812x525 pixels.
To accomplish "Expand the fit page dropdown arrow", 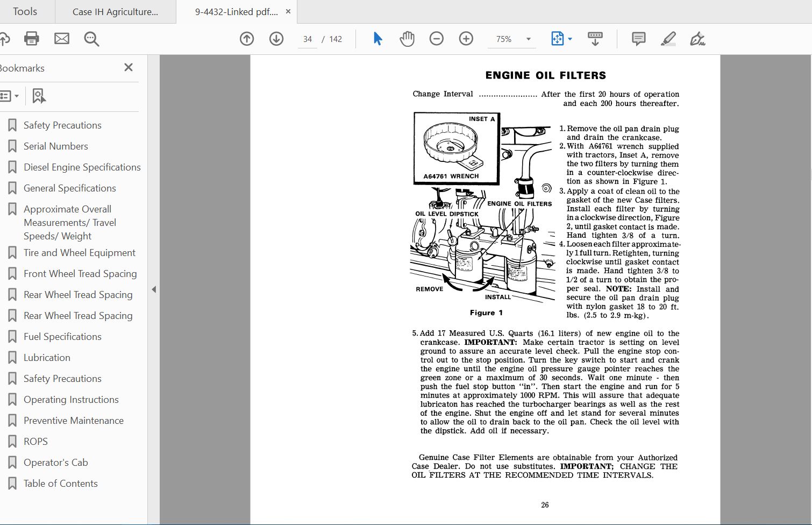I will tap(570, 39).
